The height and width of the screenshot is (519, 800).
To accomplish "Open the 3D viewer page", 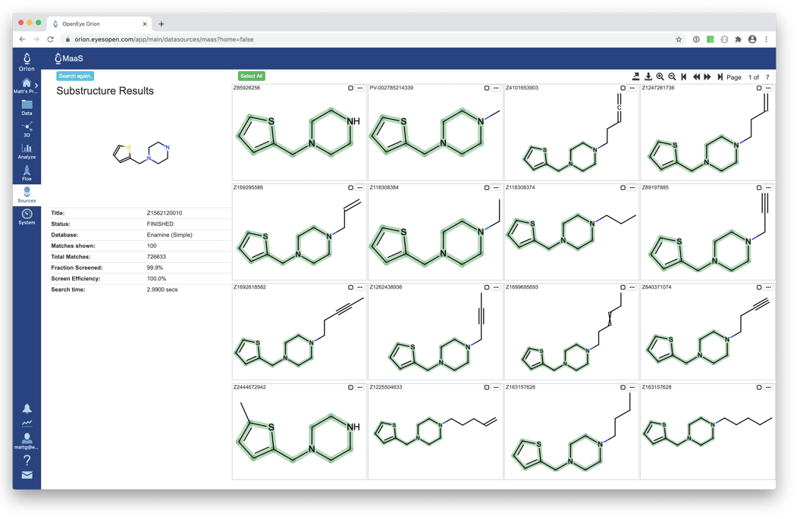I will (x=27, y=129).
